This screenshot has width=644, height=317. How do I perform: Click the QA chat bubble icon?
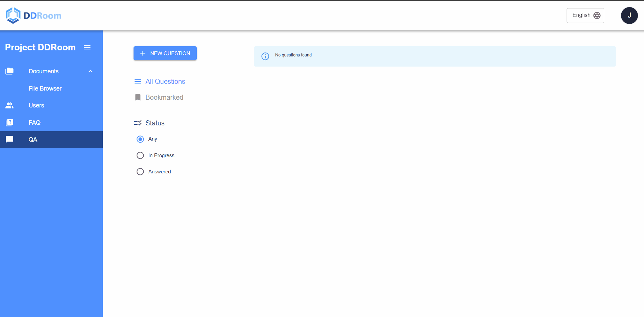coord(9,140)
